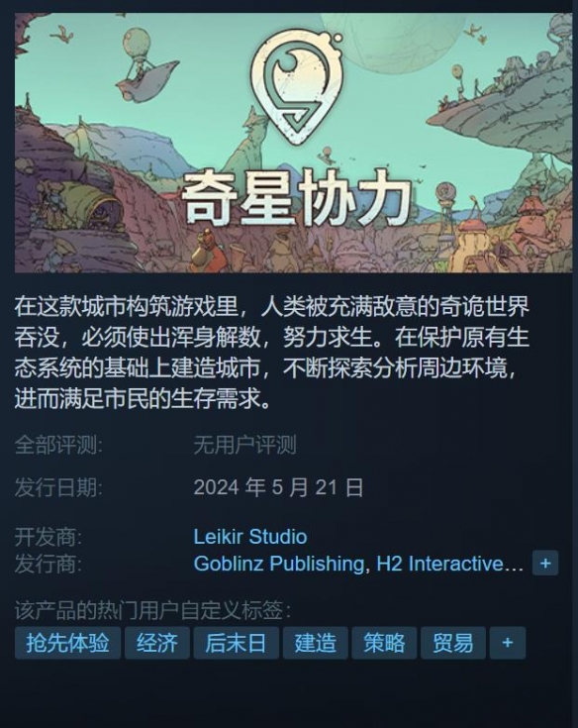Click the 奇星协力 title text on banner

click(x=297, y=197)
